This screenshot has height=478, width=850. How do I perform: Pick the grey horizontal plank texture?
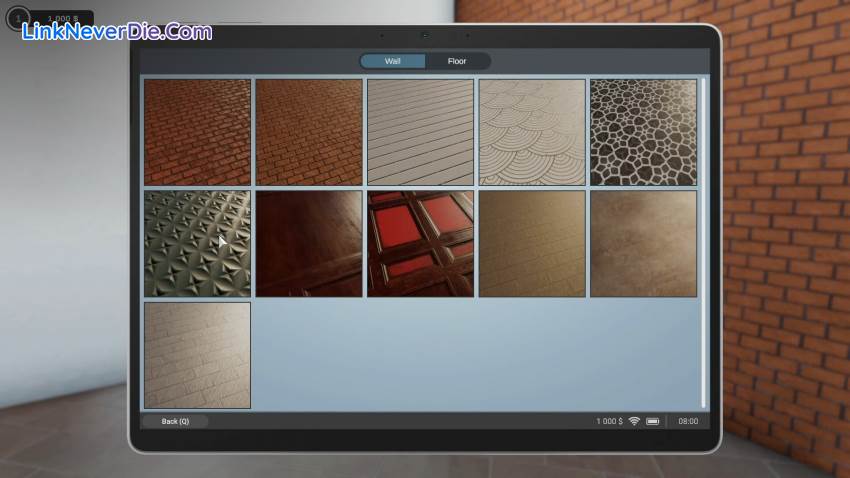(420, 132)
